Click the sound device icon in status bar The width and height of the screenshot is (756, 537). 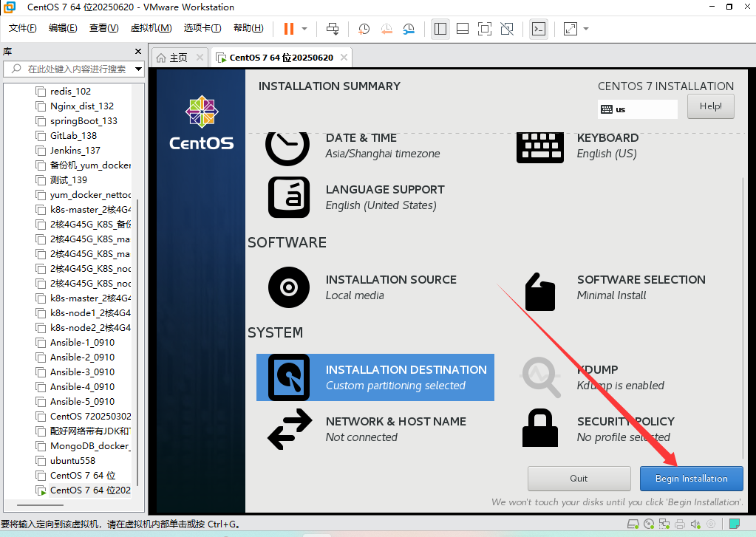click(695, 524)
